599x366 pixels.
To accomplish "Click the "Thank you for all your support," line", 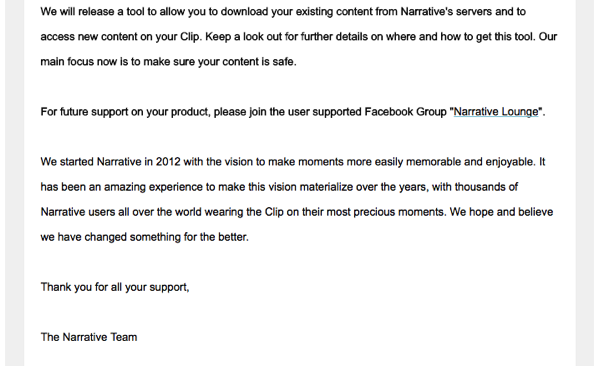I will pyautogui.click(x=115, y=287).
